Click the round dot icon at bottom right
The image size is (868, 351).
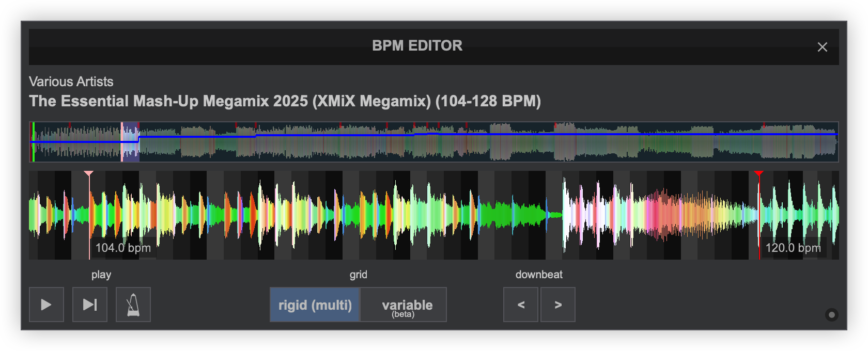click(x=831, y=315)
